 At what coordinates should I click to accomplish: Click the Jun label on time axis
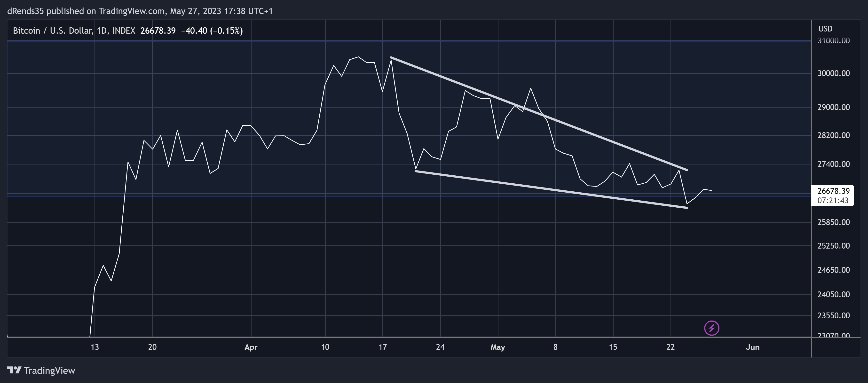pyautogui.click(x=753, y=347)
